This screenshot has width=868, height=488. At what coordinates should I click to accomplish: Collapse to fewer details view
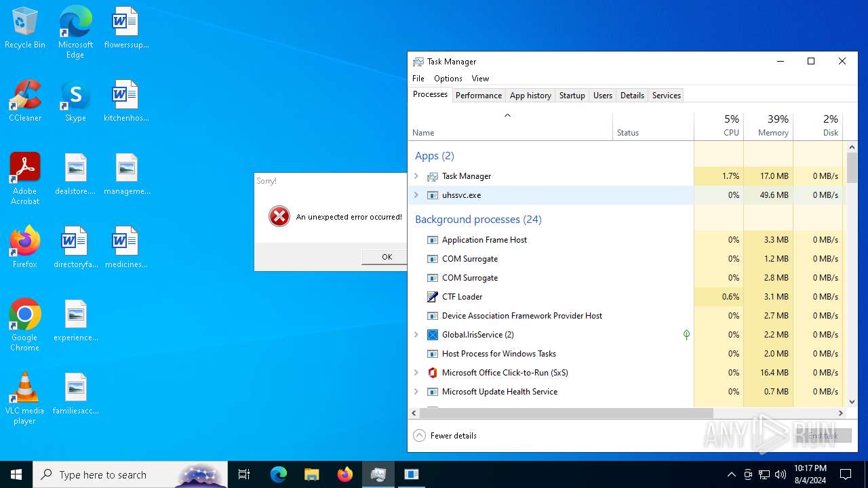pyautogui.click(x=445, y=436)
